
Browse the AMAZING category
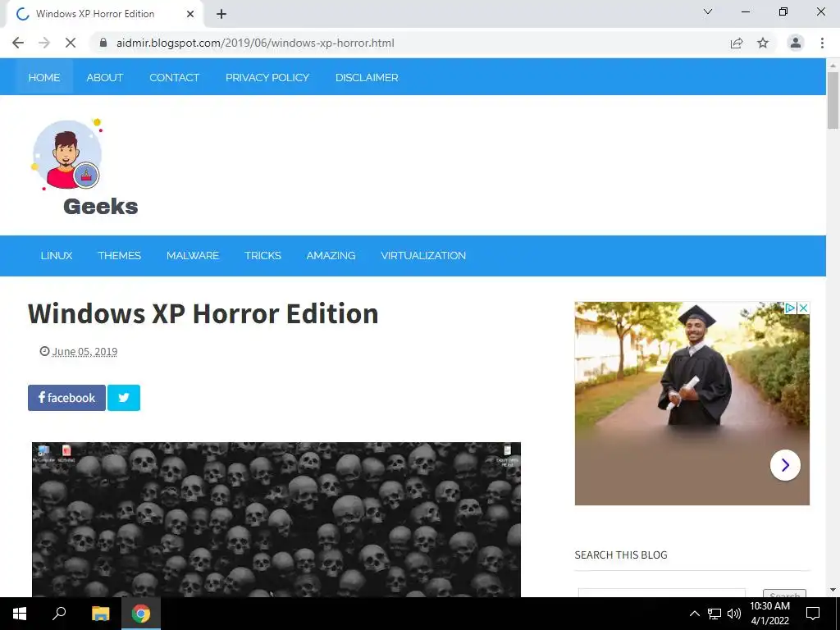point(331,256)
